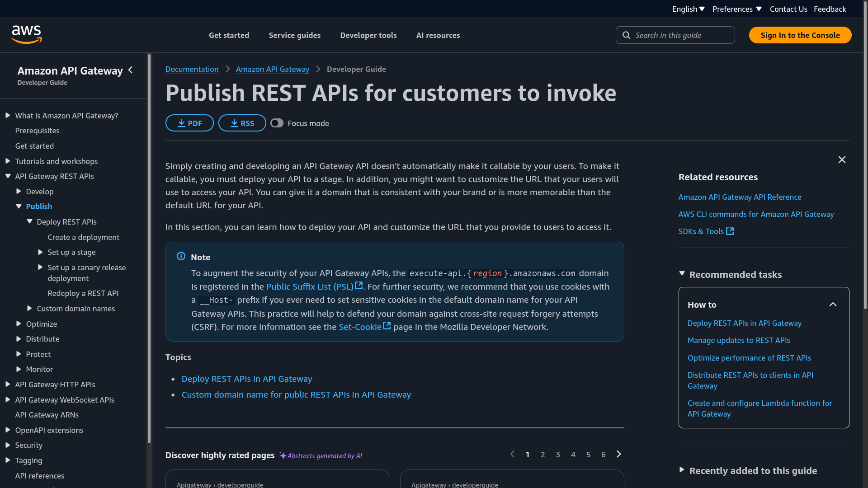The width and height of the screenshot is (868, 488).
Task: Open Get started in top navigation
Action: tap(229, 35)
